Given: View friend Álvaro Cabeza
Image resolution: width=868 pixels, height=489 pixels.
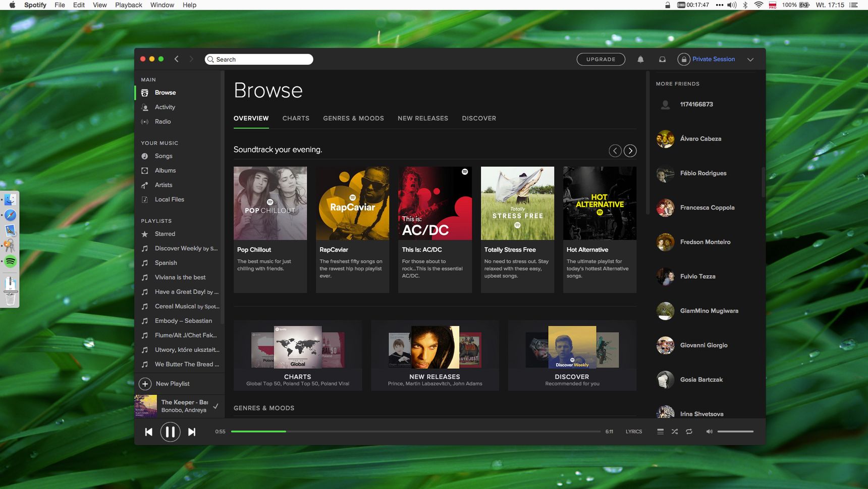Looking at the screenshot, I should 700,139.
